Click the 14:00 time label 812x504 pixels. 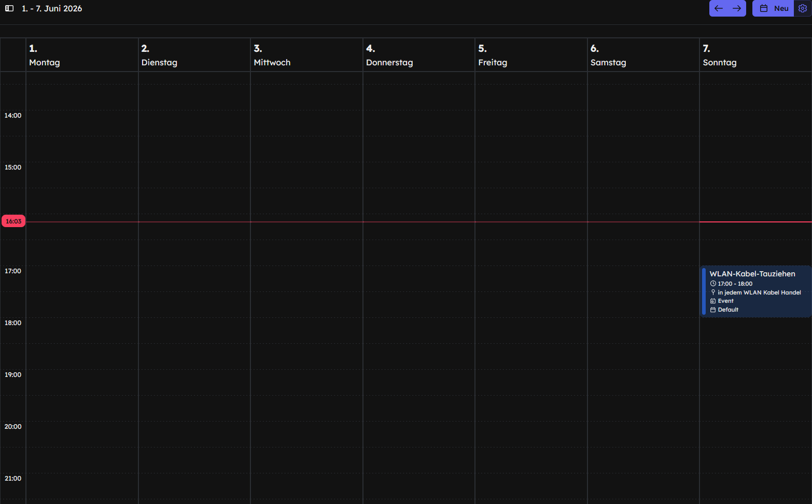pos(13,115)
